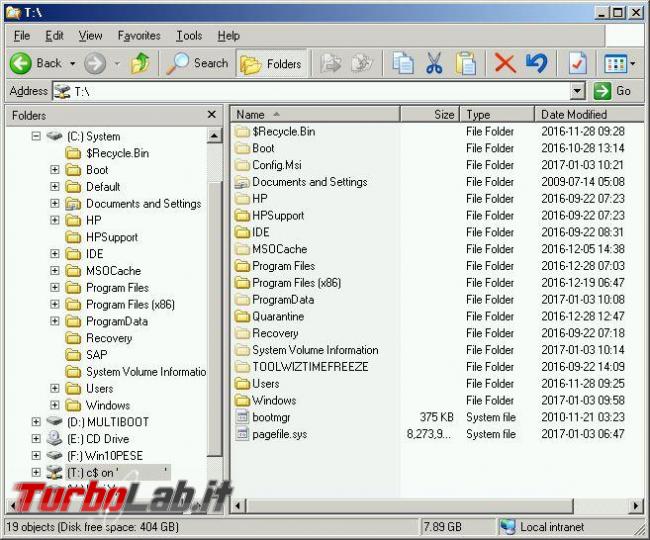
Task: Go up one folder level
Action: pyautogui.click(x=140, y=63)
